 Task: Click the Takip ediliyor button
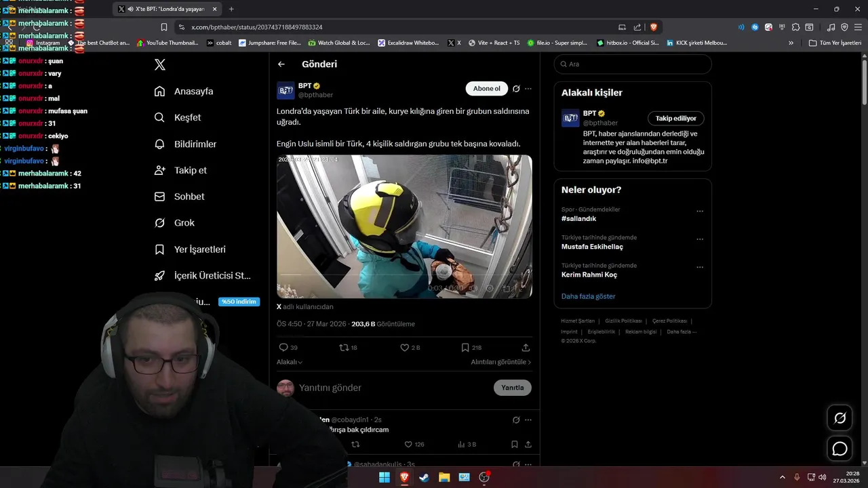pos(676,119)
